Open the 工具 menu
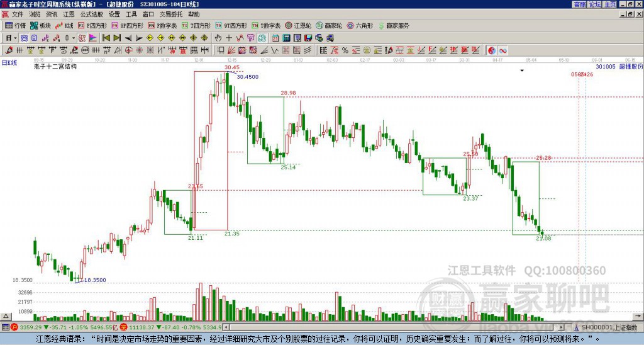This screenshot has width=644, height=345. (131, 14)
